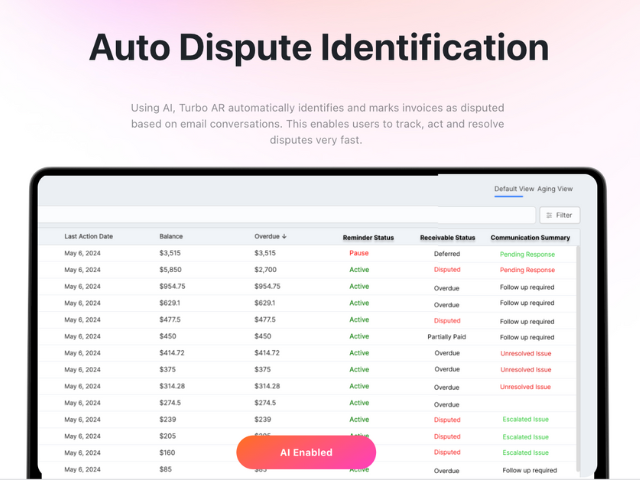Image resolution: width=640 pixels, height=480 pixels.
Task: Click the $414.72 balance cell
Action: (172, 353)
